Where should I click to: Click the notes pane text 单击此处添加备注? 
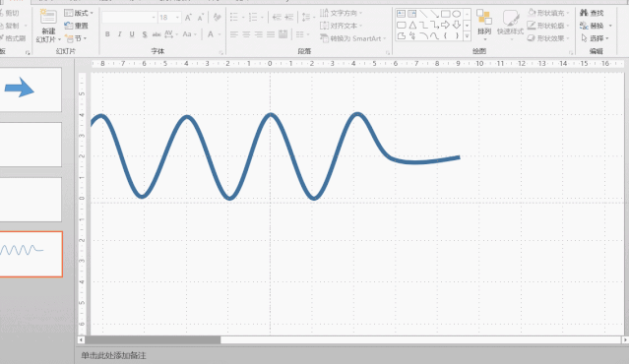pyautogui.click(x=113, y=355)
